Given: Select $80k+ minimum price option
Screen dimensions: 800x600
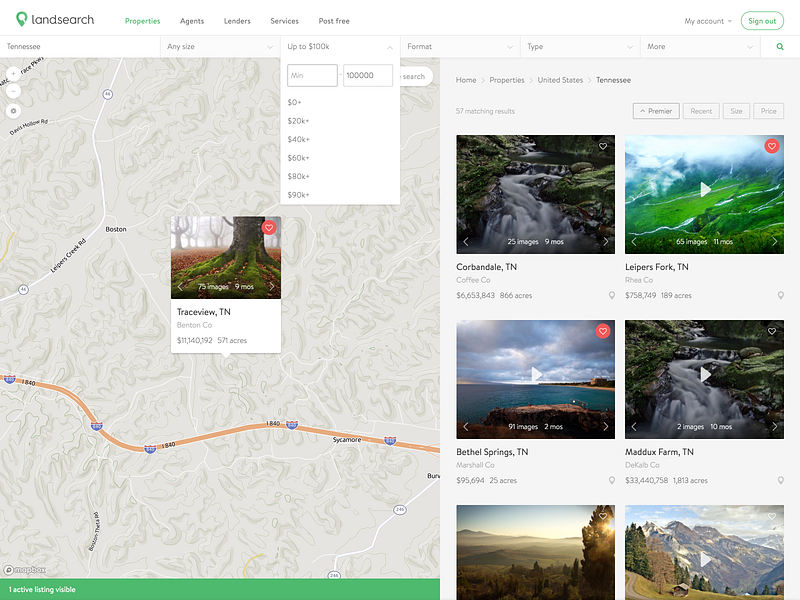Looking at the screenshot, I should [x=298, y=177].
